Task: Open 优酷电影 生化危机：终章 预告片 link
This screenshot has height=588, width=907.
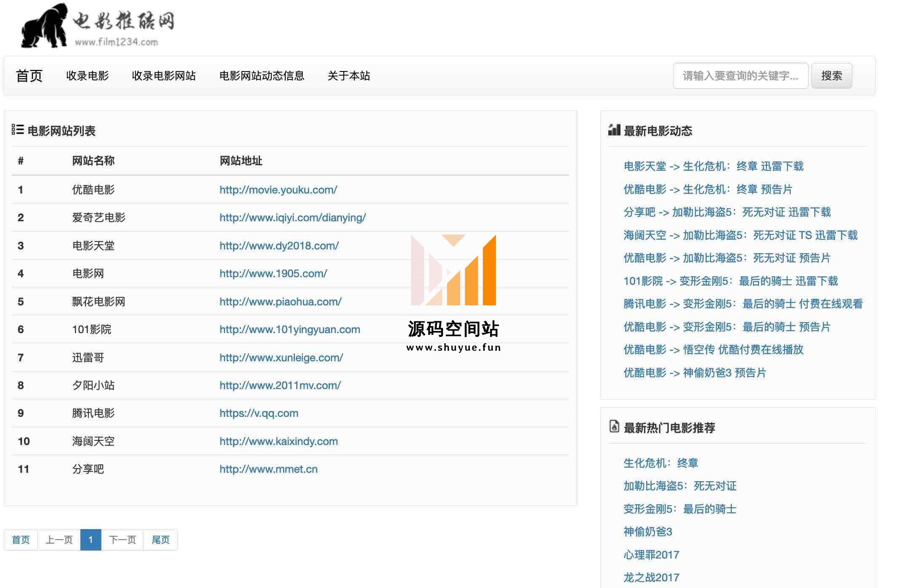Action: pyautogui.click(x=708, y=189)
